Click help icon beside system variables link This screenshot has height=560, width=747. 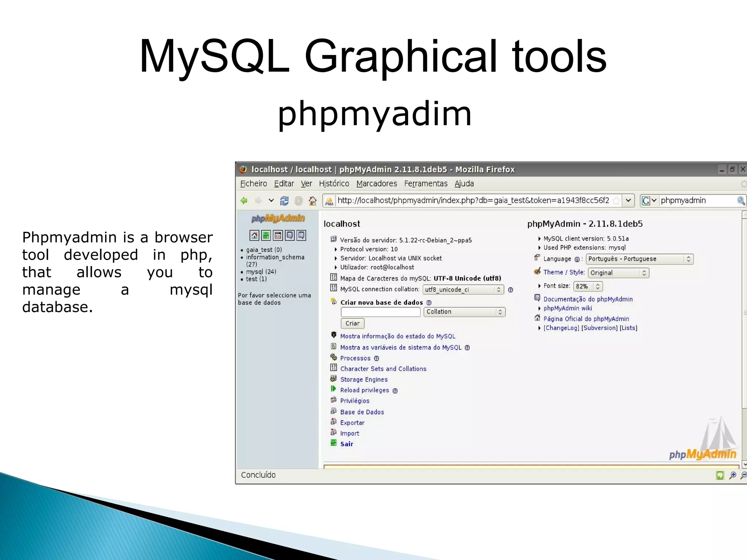coord(467,348)
